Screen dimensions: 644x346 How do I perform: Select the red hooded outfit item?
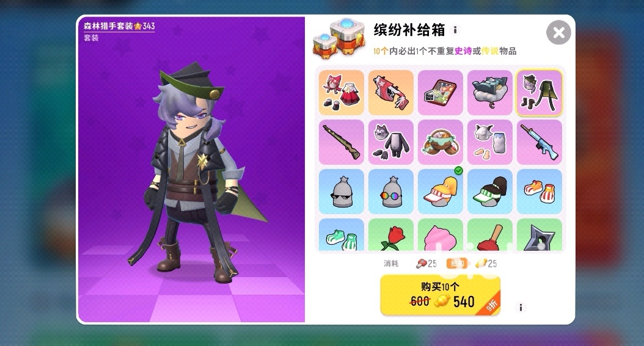(342, 93)
